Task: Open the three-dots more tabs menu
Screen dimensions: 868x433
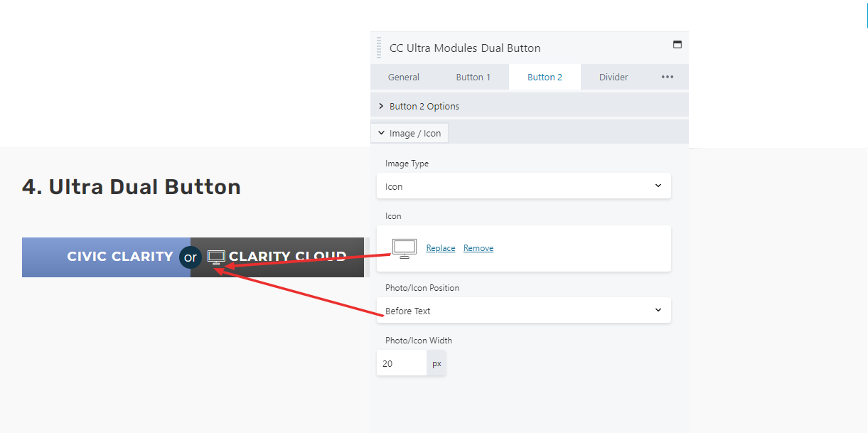Action: (667, 77)
